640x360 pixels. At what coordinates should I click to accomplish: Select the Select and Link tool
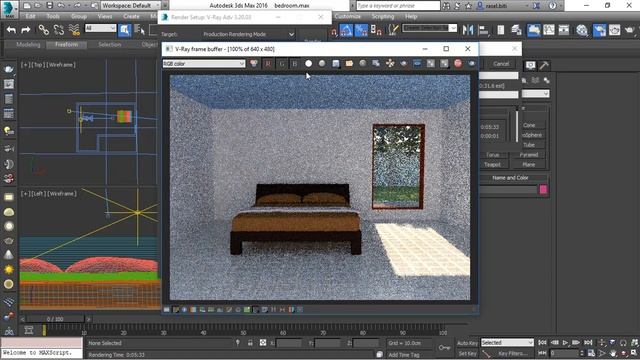(44, 30)
